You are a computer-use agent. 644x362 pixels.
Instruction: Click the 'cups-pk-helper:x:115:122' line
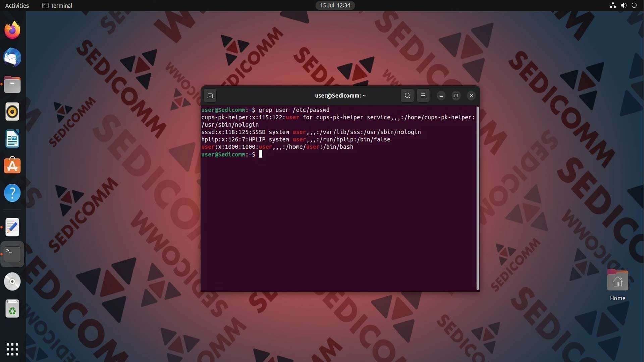(338, 117)
